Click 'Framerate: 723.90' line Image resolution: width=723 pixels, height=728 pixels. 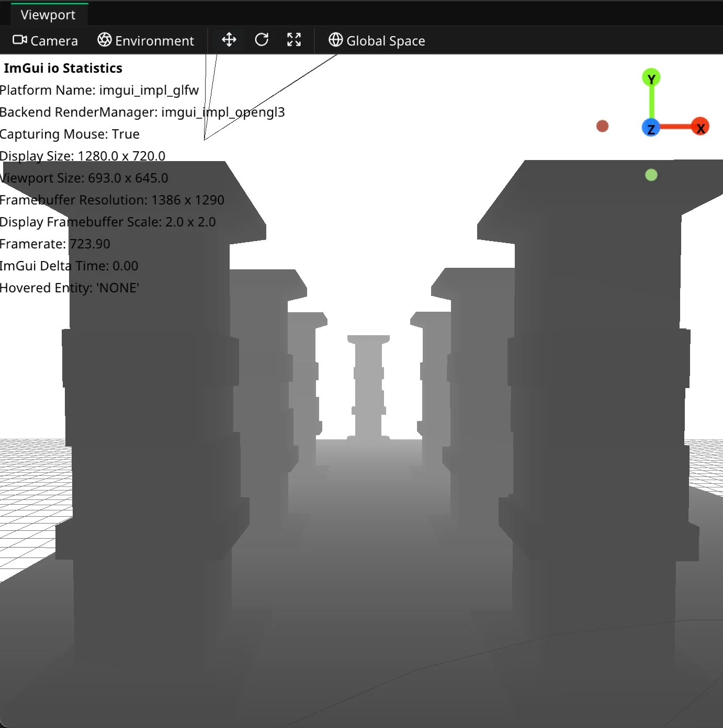click(55, 244)
